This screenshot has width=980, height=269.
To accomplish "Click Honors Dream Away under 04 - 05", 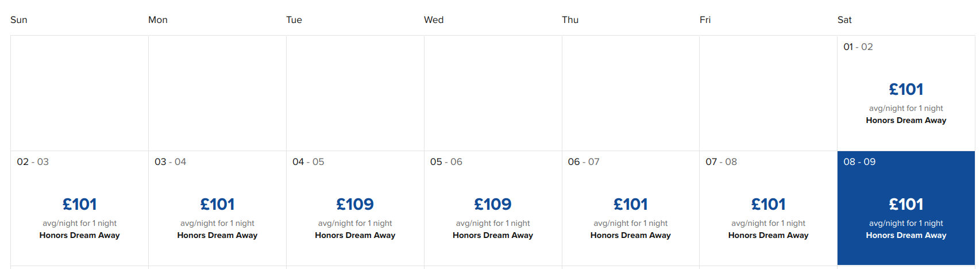I will pyautogui.click(x=355, y=236).
